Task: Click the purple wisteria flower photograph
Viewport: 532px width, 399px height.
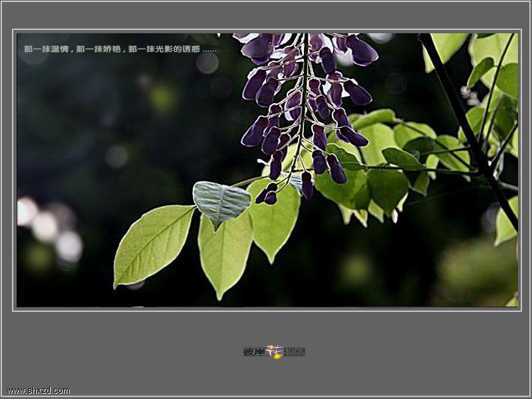Action: point(267,170)
